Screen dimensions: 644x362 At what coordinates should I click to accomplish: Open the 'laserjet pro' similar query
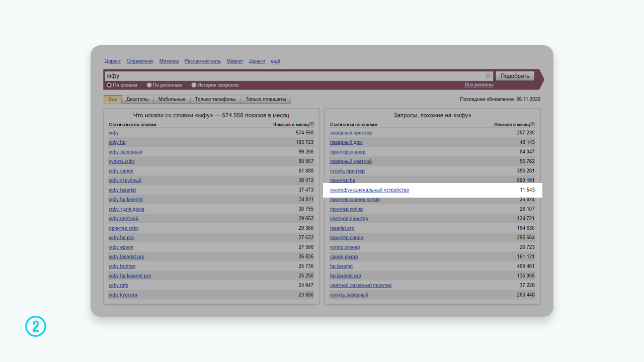(342, 228)
